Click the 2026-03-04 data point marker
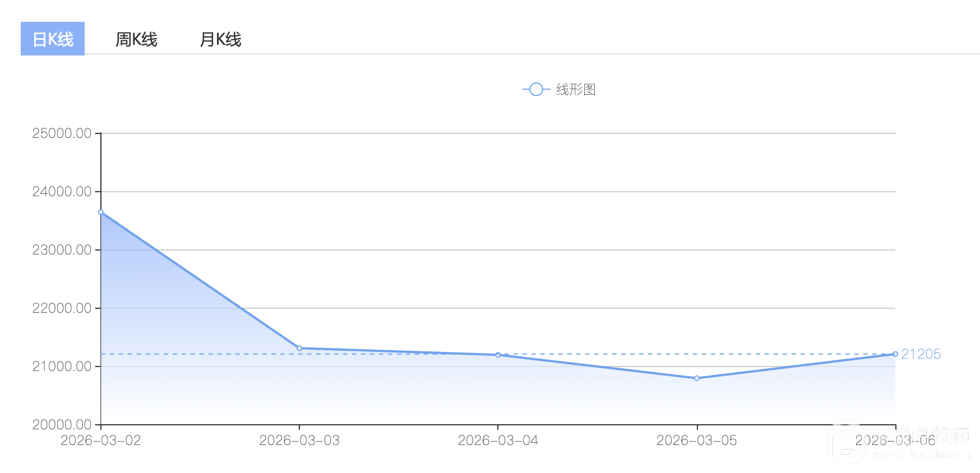This screenshot has height=473, width=980. pyautogui.click(x=498, y=355)
